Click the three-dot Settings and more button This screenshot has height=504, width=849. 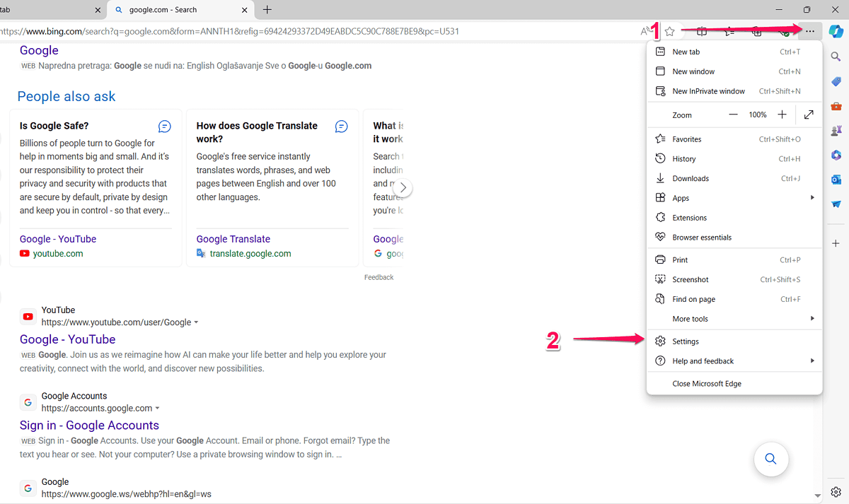[x=810, y=32]
